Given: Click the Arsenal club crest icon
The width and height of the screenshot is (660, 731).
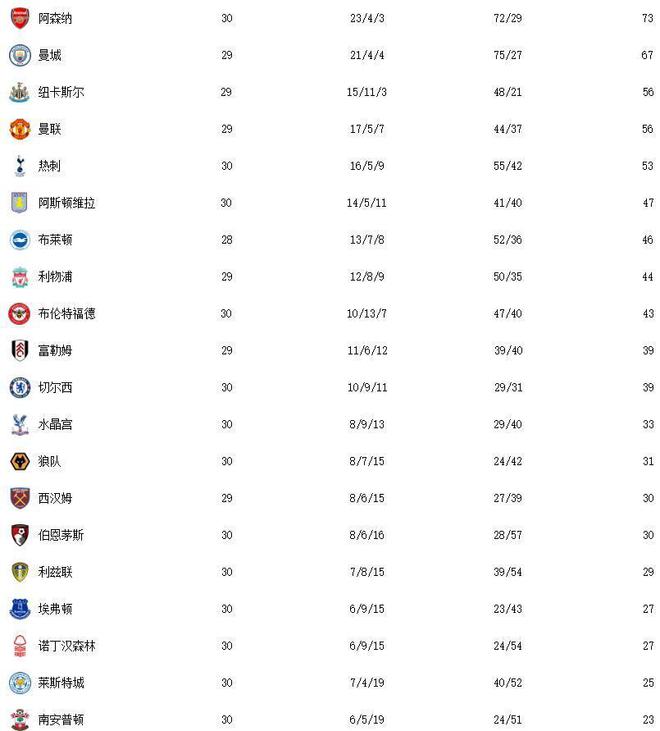Looking at the screenshot, I should point(19,18).
